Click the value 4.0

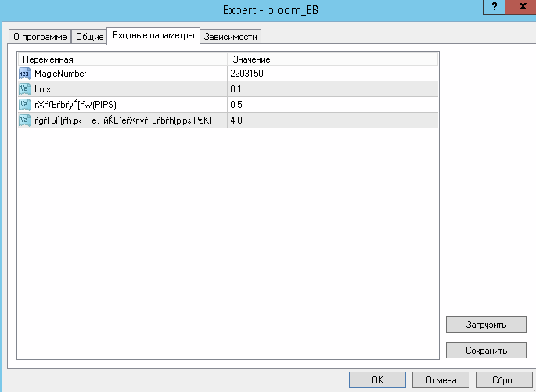tap(236, 120)
